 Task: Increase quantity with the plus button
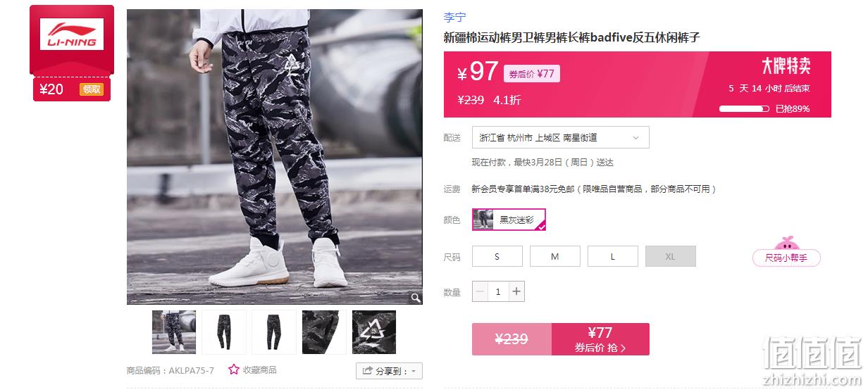click(516, 291)
